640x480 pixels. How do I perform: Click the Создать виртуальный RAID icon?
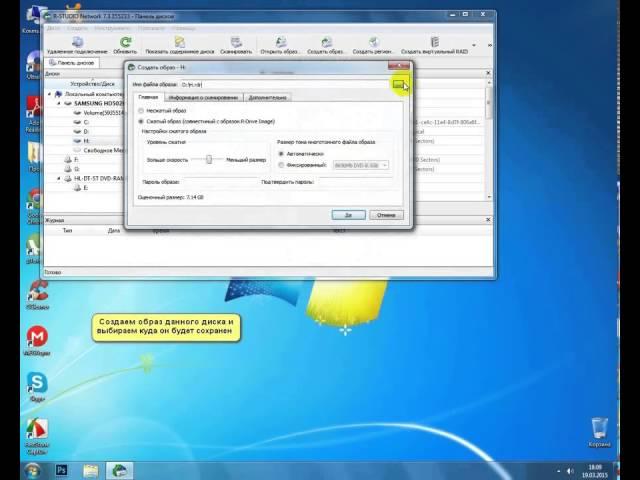click(x=435, y=42)
